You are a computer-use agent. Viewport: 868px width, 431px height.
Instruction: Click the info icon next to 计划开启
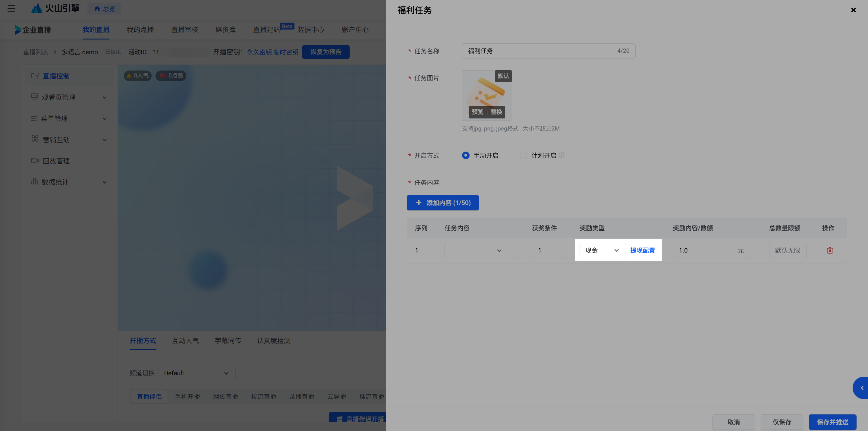tap(561, 155)
